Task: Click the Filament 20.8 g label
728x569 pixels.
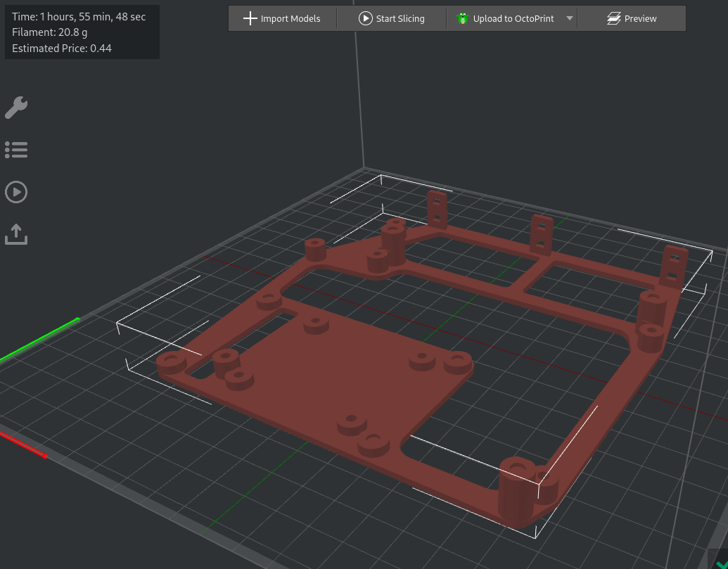Action: pyautogui.click(x=49, y=32)
